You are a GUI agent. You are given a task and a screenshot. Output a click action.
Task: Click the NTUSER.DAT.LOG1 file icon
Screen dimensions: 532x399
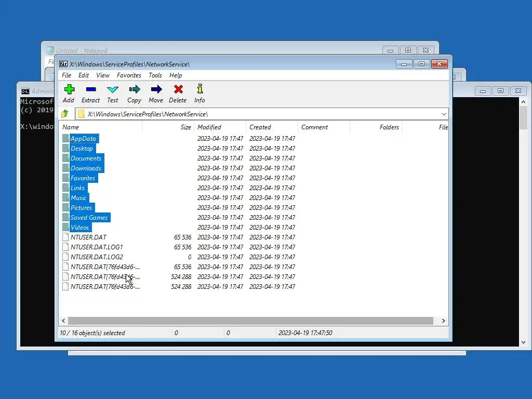click(x=65, y=247)
